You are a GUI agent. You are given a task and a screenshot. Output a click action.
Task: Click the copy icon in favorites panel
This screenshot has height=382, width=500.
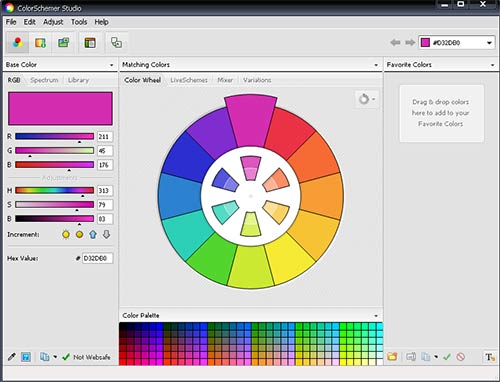[x=426, y=357]
